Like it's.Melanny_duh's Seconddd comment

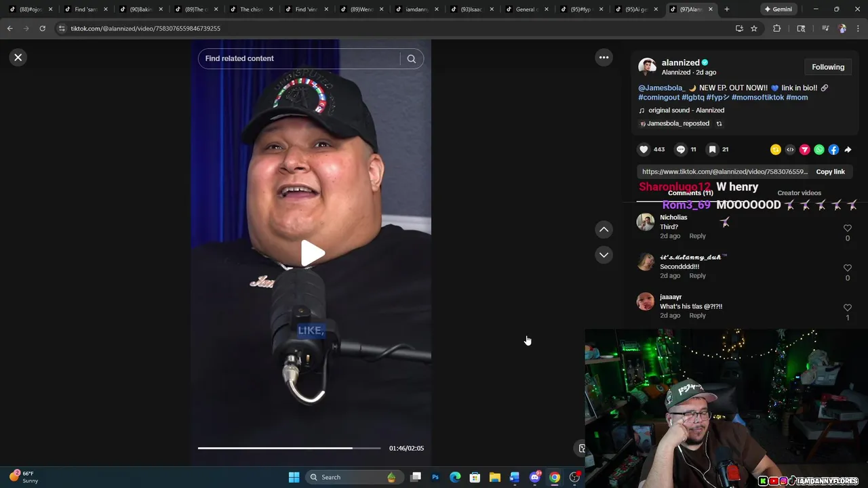tap(847, 268)
